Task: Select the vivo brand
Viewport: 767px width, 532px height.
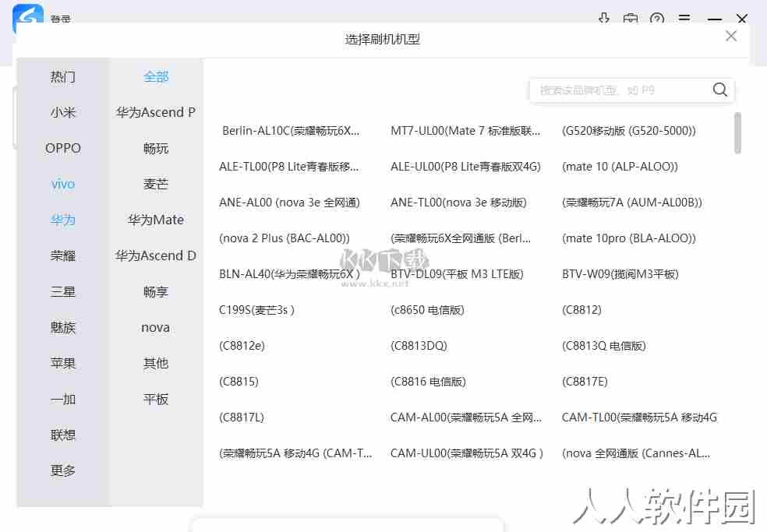Action: (63, 185)
